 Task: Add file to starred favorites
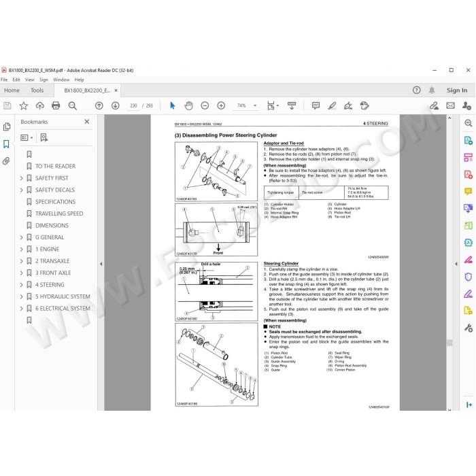coord(23,105)
